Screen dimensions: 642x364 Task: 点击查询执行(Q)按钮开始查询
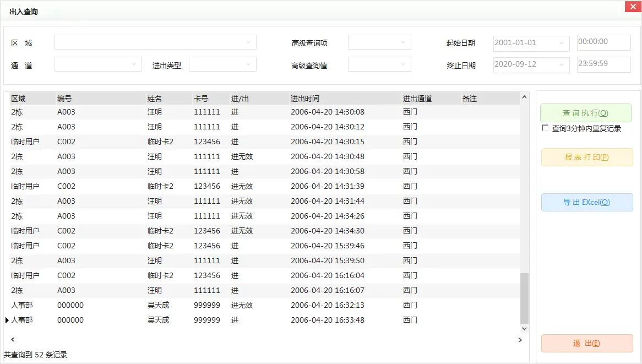586,112
